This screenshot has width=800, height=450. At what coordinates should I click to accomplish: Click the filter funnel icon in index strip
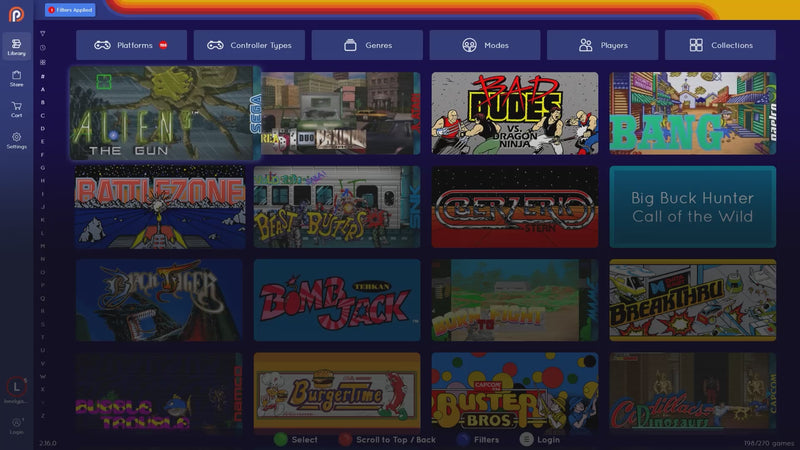[x=42, y=33]
